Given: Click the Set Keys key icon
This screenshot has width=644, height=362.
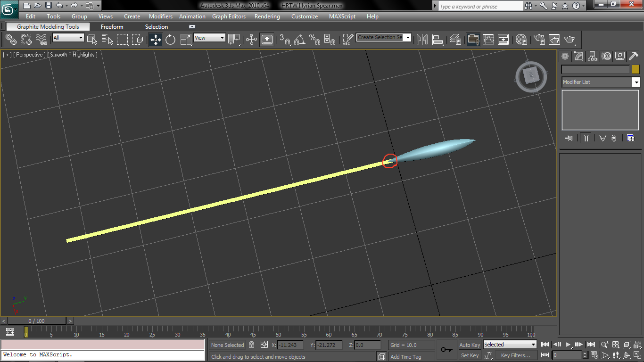Looking at the screenshot, I should [446, 350].
